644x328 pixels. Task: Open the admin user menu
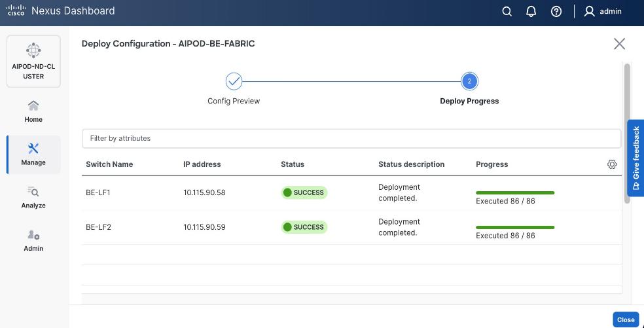[602, 11]
